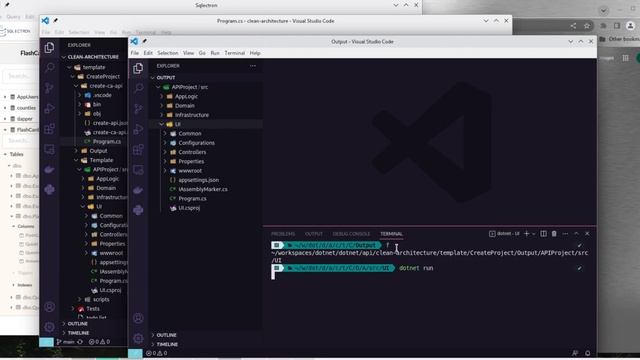
Task: Switch to DEBUG CONSOLE panel tab
Action: tap(351, 234)
